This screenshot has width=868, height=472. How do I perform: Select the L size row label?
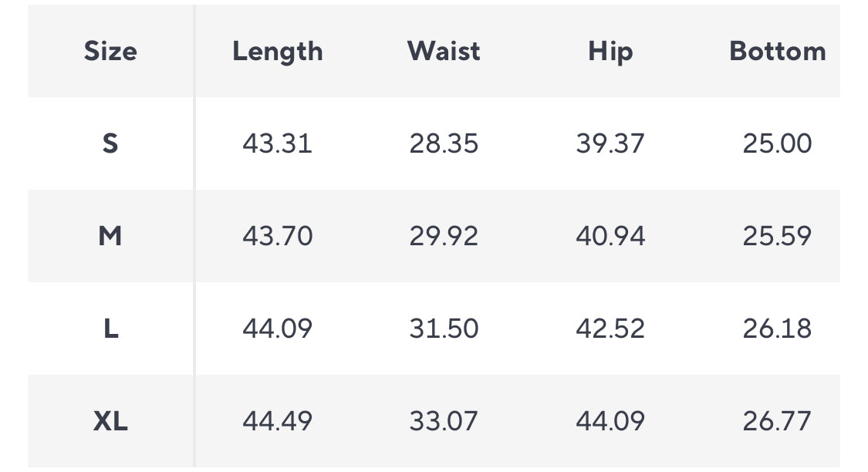110,328
